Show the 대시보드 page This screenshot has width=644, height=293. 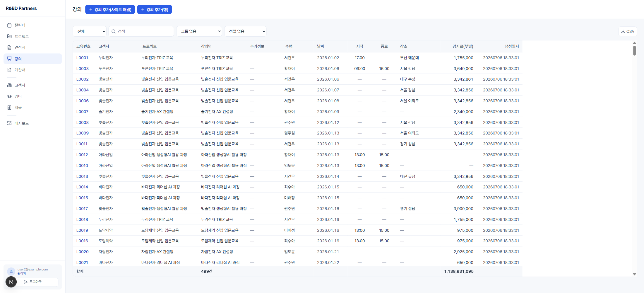point(32,123)
